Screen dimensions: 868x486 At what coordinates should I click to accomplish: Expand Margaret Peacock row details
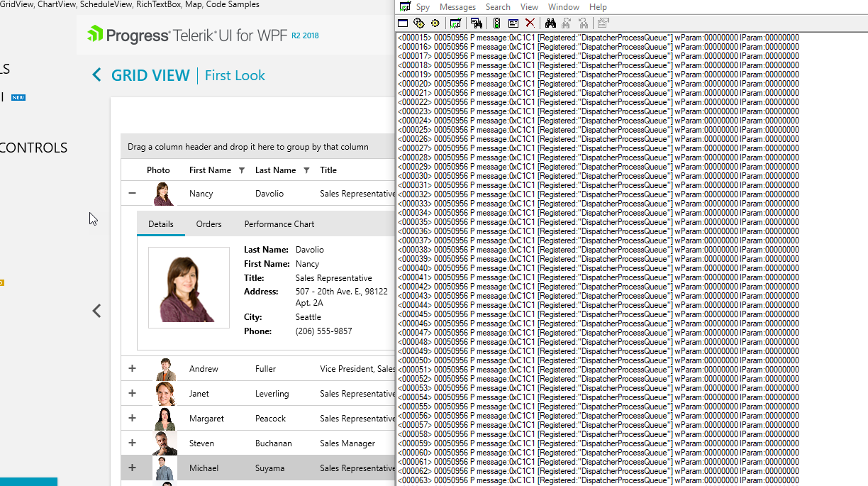coord(132,418)
